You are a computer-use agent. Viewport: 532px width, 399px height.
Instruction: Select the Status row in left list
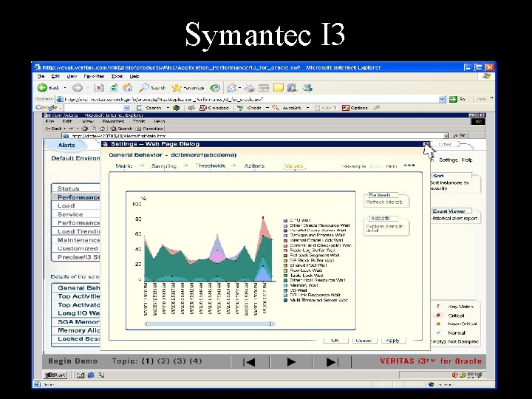click(76, 188)
